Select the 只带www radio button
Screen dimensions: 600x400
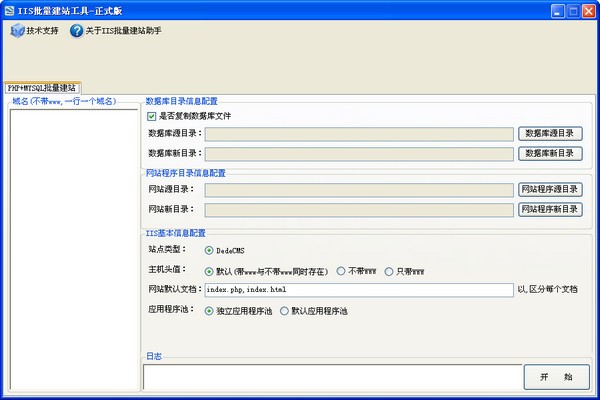(x=389, y=272)
